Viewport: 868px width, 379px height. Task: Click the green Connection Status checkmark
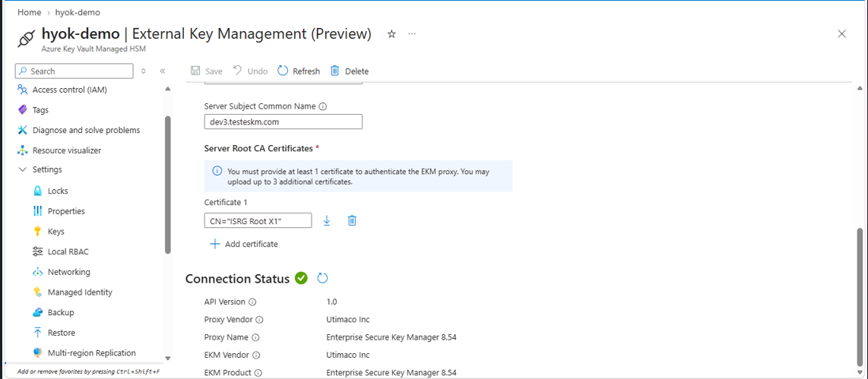(301, 278)
